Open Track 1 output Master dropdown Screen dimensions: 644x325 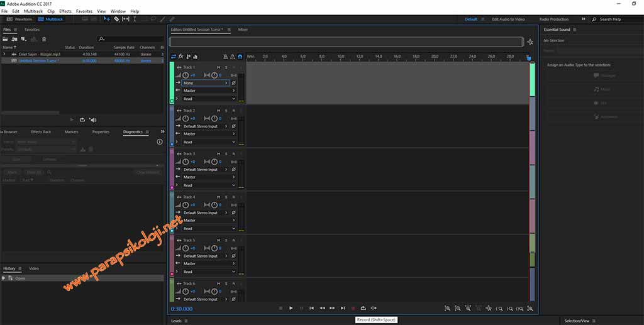point(209,91)
